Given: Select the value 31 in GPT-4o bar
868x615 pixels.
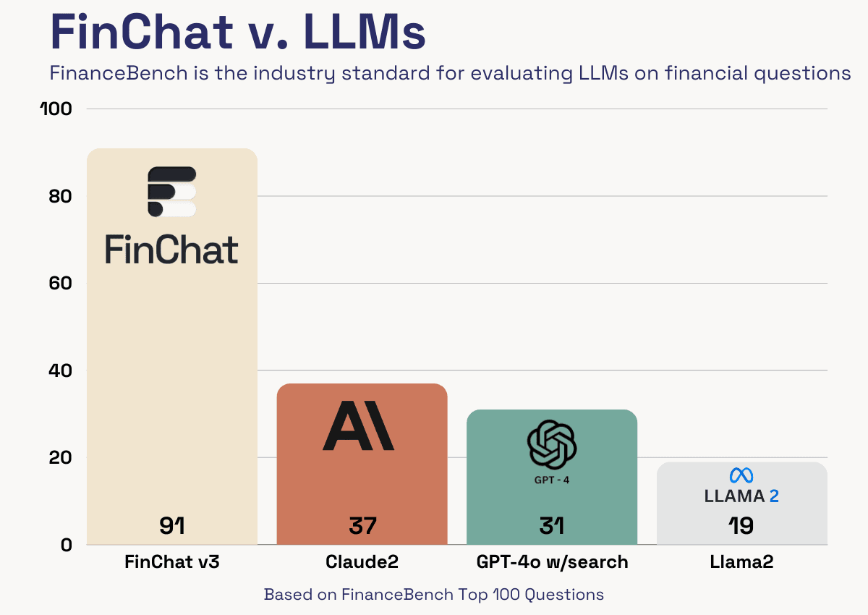Looking at the screenshot, I should tap(552, 525).
